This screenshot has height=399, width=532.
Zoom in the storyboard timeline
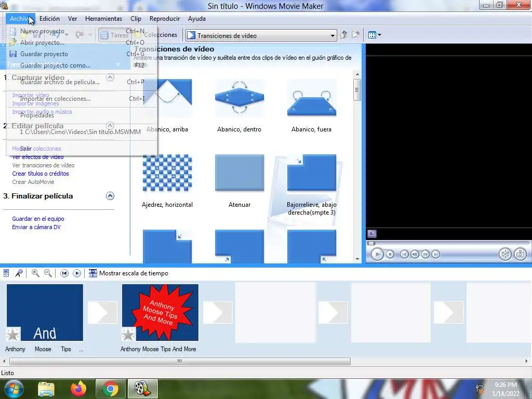pyautogui.click(x=35, y=273)
